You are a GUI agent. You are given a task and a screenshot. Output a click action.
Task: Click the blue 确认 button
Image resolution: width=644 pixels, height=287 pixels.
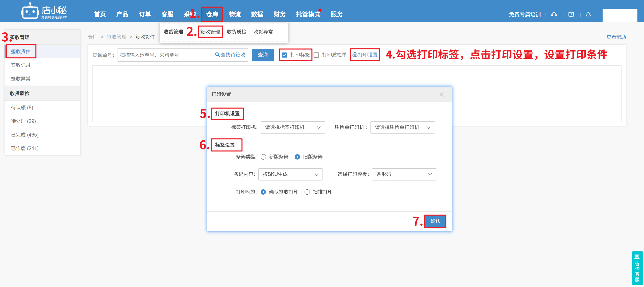tap(435, 221)
